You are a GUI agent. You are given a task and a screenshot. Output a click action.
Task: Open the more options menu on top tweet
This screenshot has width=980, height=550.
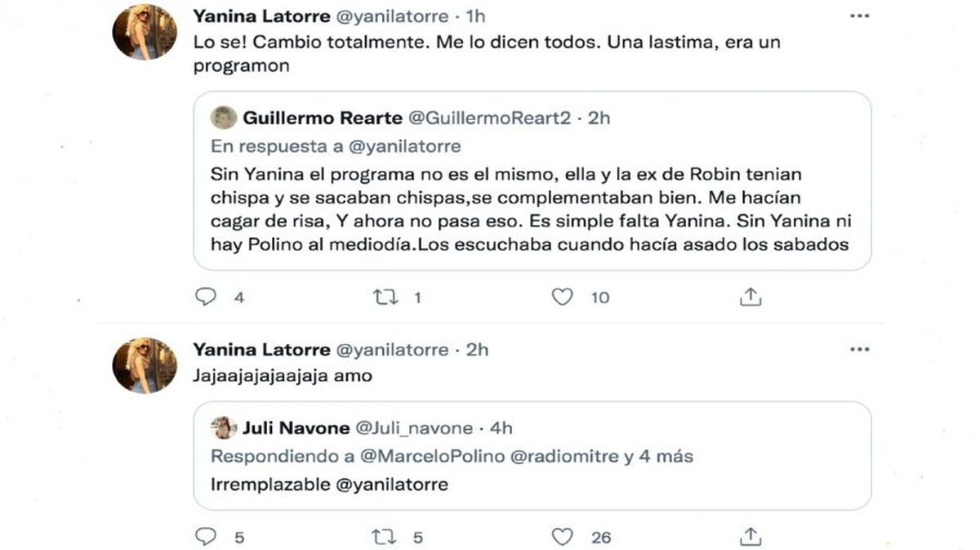[859, 15]
